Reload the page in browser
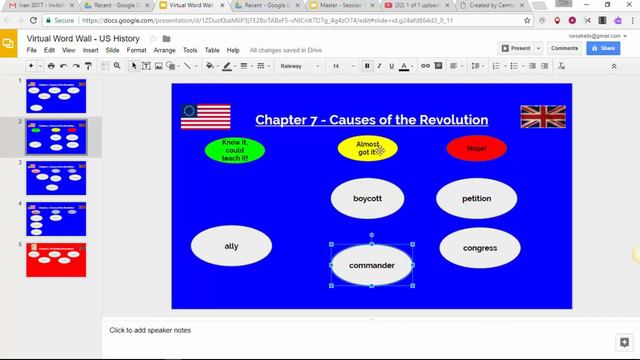The image size is (640, 360). [33, 20]
